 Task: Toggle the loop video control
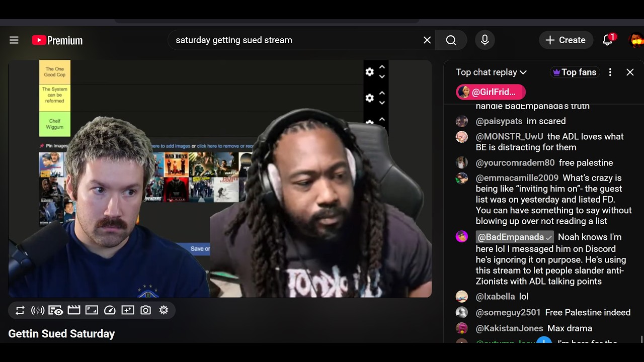20,311
